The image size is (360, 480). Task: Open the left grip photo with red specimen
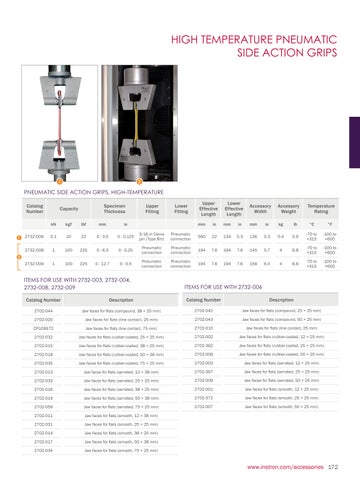(x=60, y=123)
